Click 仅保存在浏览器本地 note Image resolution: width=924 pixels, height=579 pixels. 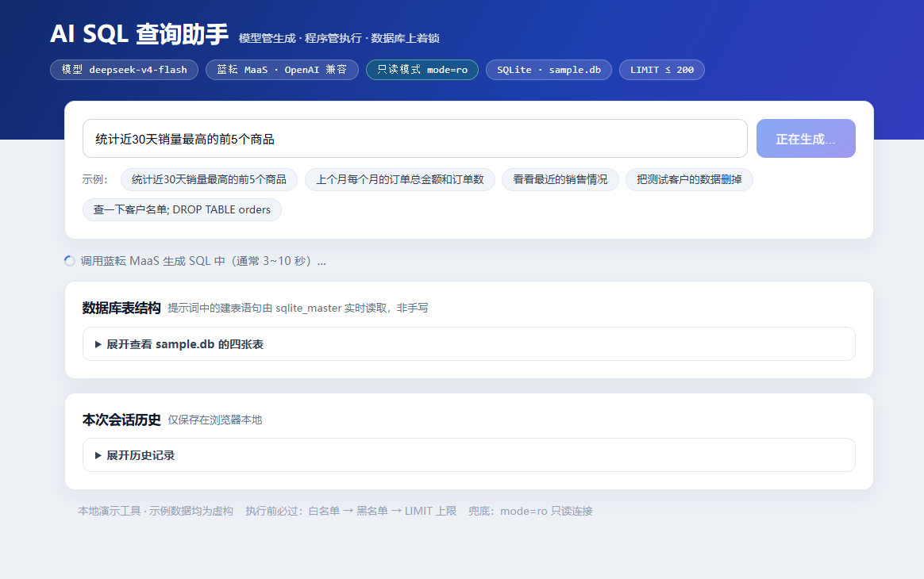[x=215, y=420]
